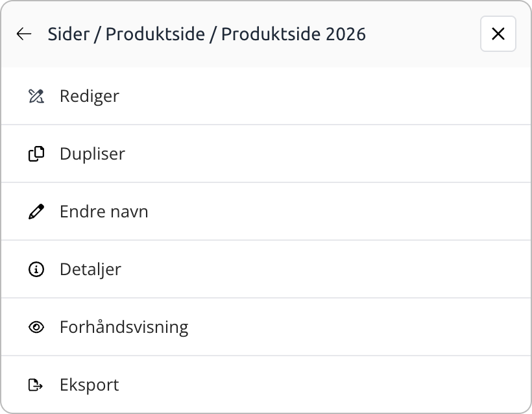Go to Sider in the breadcrumb

coord(67,34)
